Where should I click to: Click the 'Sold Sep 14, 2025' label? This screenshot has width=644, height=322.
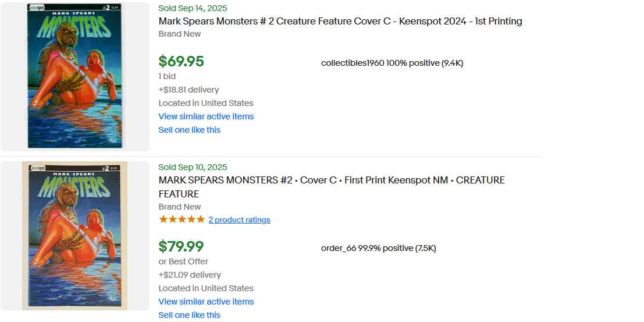pos(193,8)
